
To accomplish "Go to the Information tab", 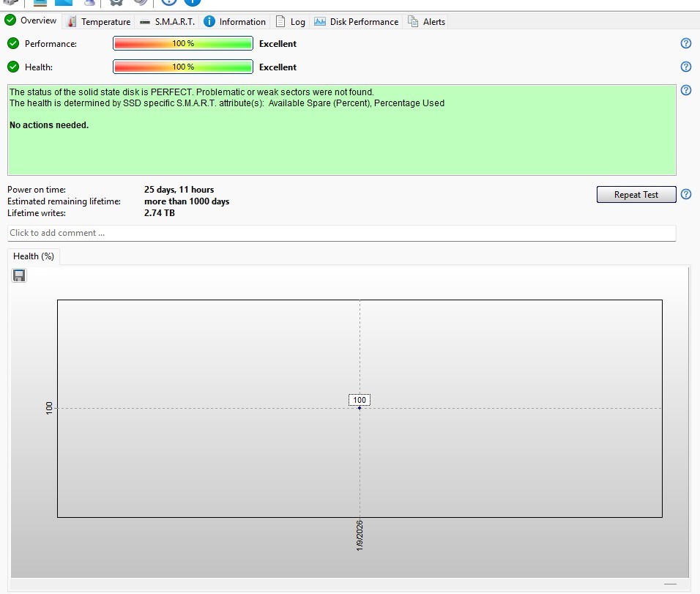I will [x=234, y=21].
